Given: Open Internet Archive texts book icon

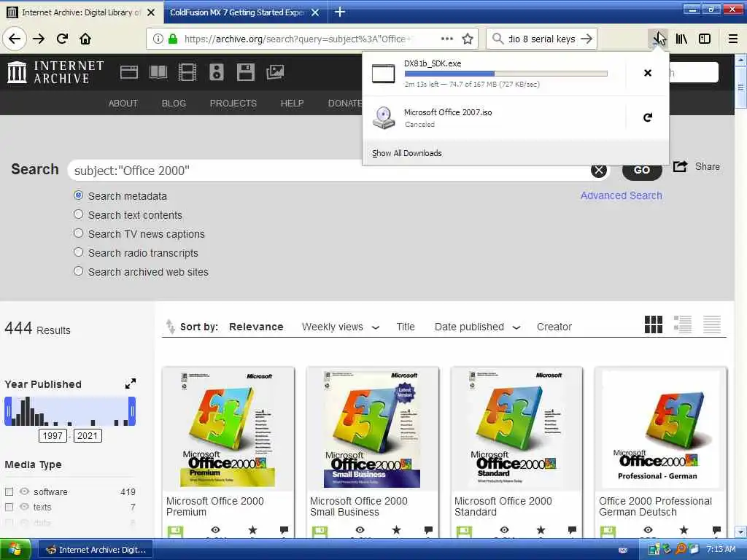Looking at the screenshot, I should pos(158,72).
